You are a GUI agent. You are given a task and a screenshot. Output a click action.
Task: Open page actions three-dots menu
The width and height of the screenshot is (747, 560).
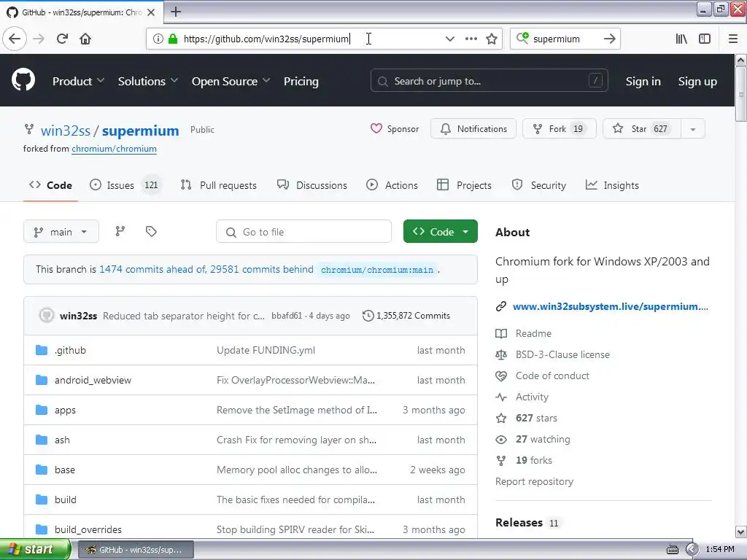click(x=471, y=39)
